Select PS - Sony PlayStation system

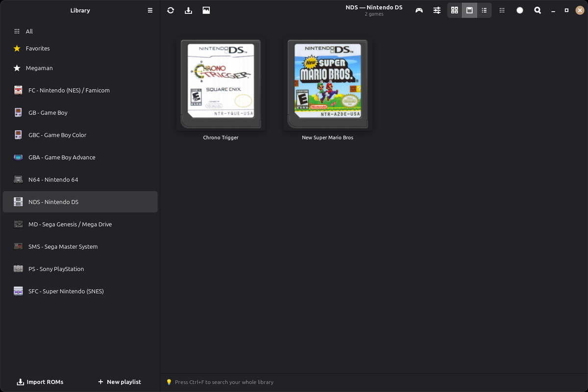80,269
